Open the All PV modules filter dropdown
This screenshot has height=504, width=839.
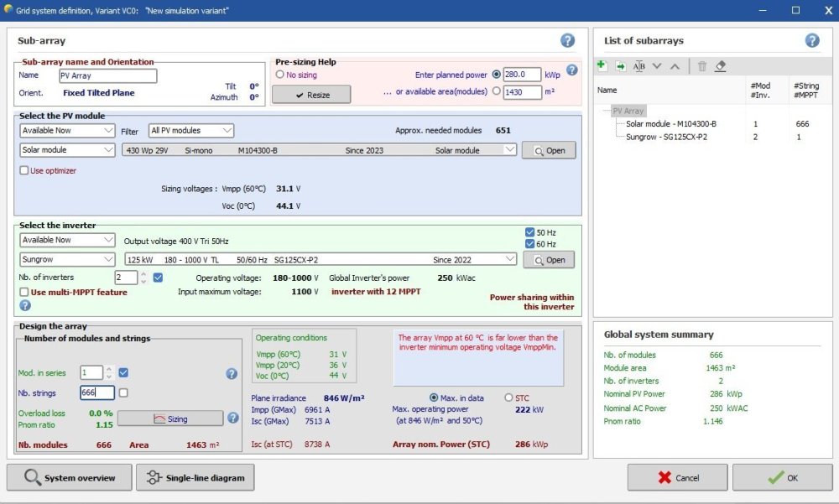[191, 131]
